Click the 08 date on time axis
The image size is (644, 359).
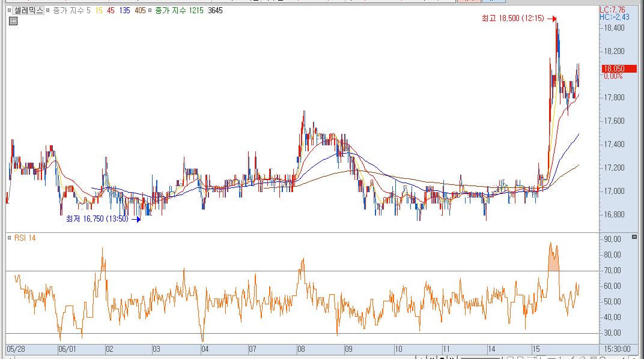tap(301, 349)
